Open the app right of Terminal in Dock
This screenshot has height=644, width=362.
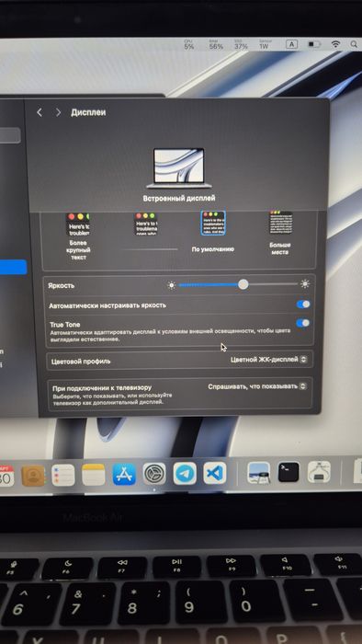[x=319, y=471]
